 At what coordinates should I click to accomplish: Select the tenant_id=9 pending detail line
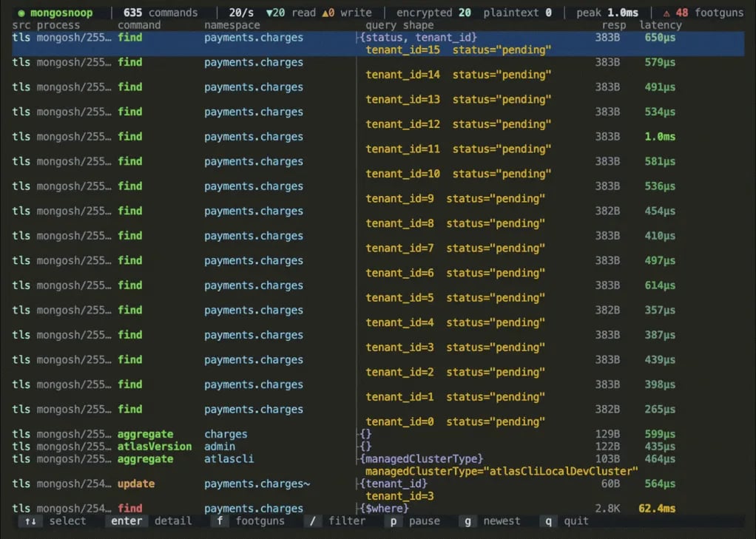pos(455,199)
